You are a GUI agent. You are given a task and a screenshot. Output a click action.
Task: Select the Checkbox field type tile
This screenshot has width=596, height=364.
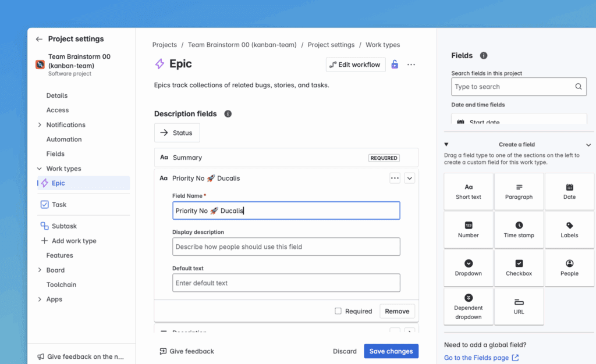[519, 268]
